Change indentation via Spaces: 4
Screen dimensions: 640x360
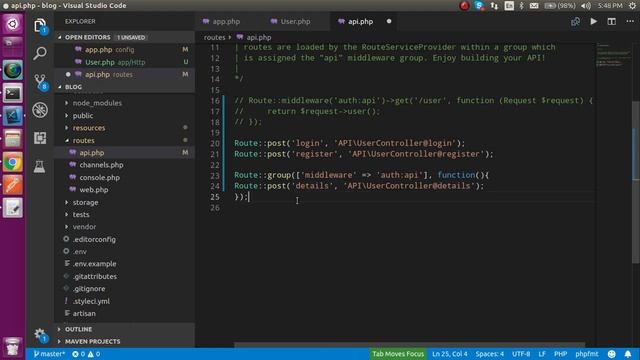coord(489,354)
